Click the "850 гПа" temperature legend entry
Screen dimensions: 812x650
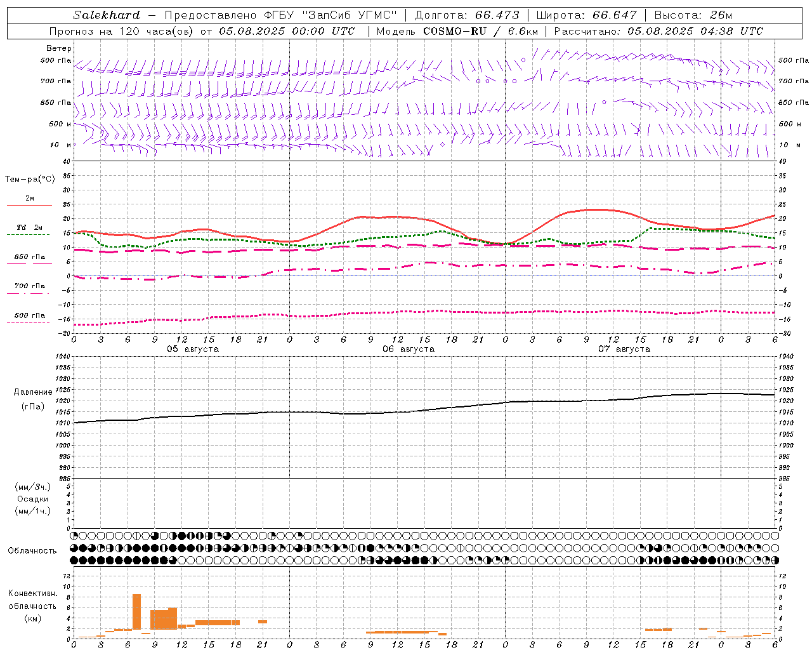[29, 257]
